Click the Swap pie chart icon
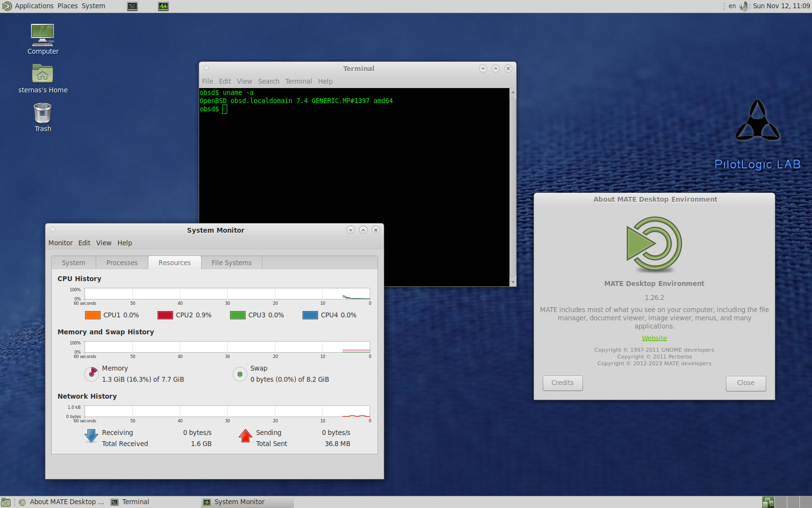This screenshot has width=812, height=508. (240, 374)
